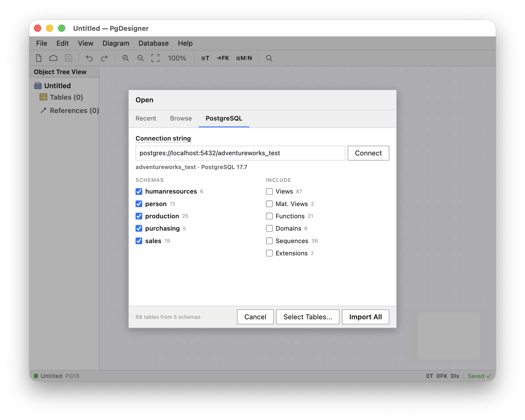Image resolution: width=525 pixels, height=420 pixels.
Task: Click the 0FK count in status bar
Action: [x=442, y=376]
